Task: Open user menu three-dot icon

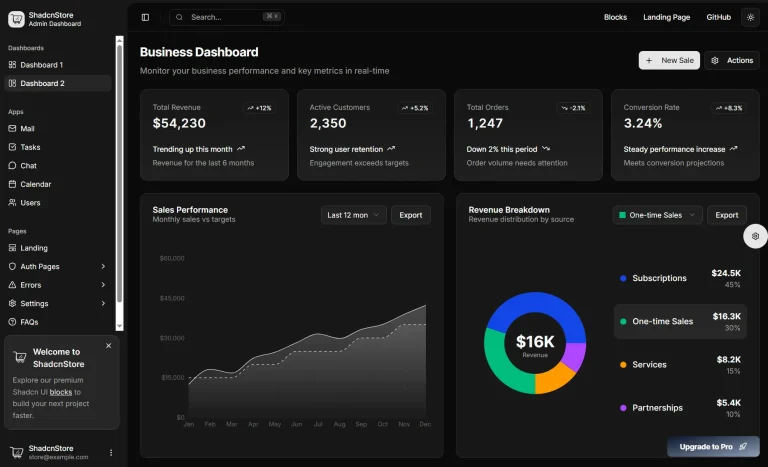Action: (x=111, y=452)
